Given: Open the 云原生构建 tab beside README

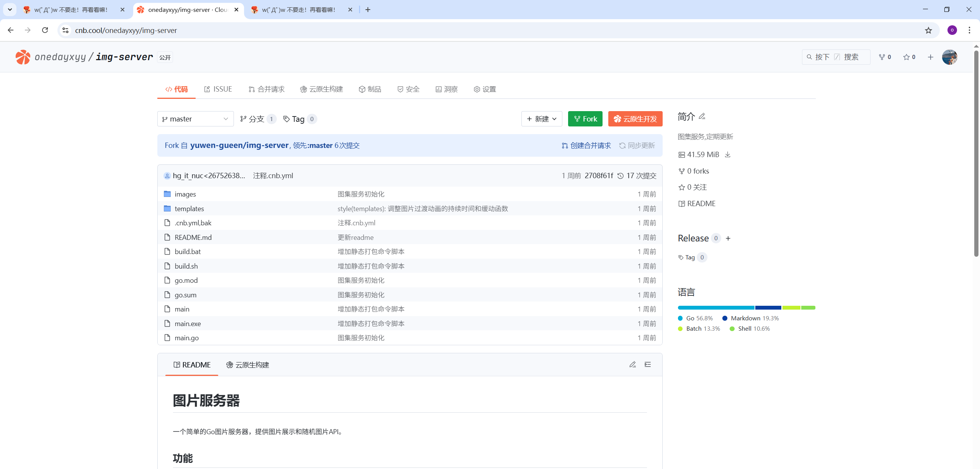Looking at the screenshot, I should (248, 365).
